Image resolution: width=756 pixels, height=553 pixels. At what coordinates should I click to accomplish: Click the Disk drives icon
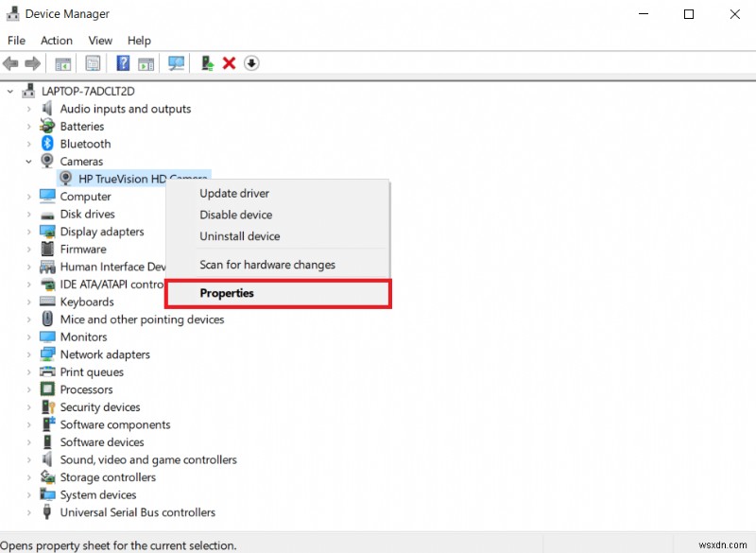coord(47,215)
